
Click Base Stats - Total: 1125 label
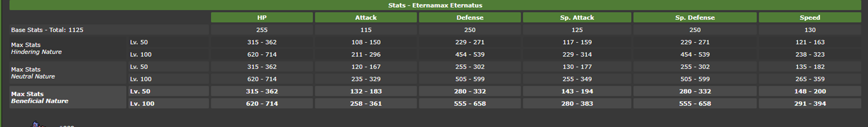tap(47, 30)
